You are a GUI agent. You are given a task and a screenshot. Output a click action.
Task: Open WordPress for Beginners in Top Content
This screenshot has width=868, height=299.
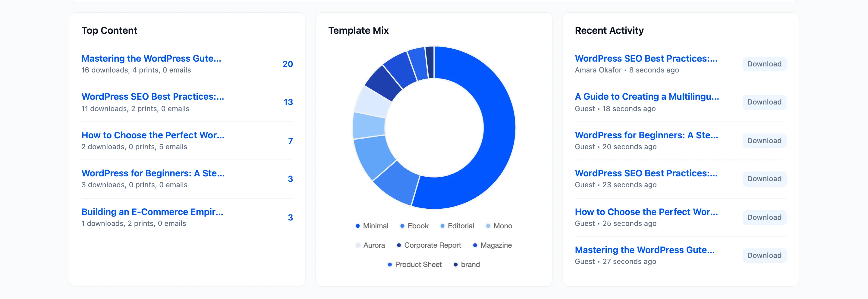tap(153, 173)
